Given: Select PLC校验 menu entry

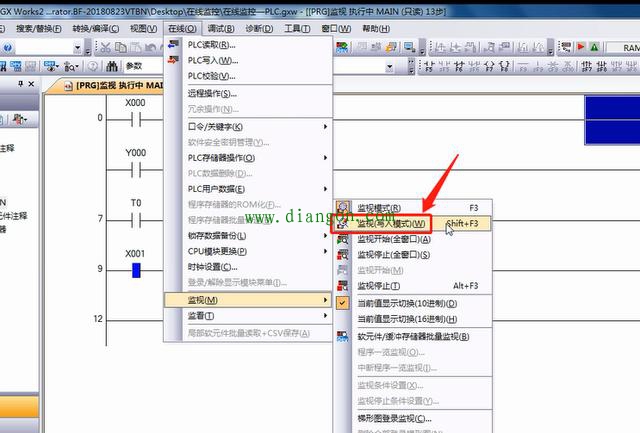Looking at the screenshot, I should tap(248, 76).
